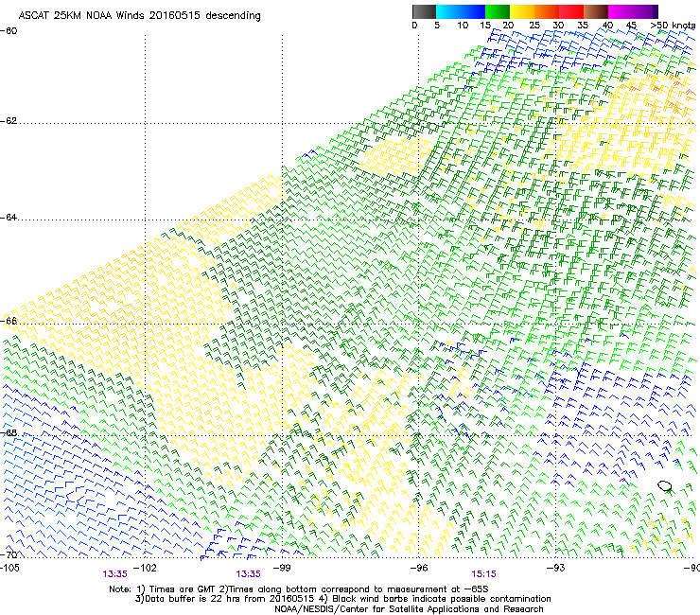The image size is (700, 615).
Task: Click the black oval marker on the map
Action: (x=665, y=485)
